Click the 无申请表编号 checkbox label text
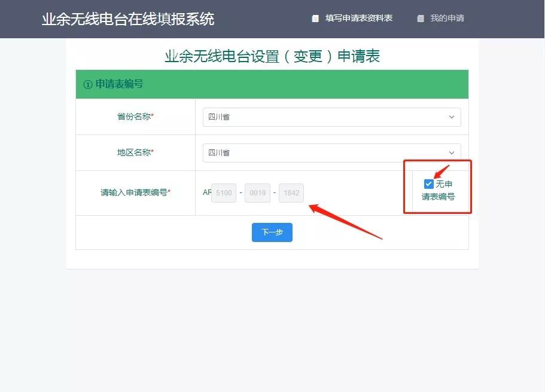Screen dimensions: 545x392 pyautogui.click(x=439, y=191)
